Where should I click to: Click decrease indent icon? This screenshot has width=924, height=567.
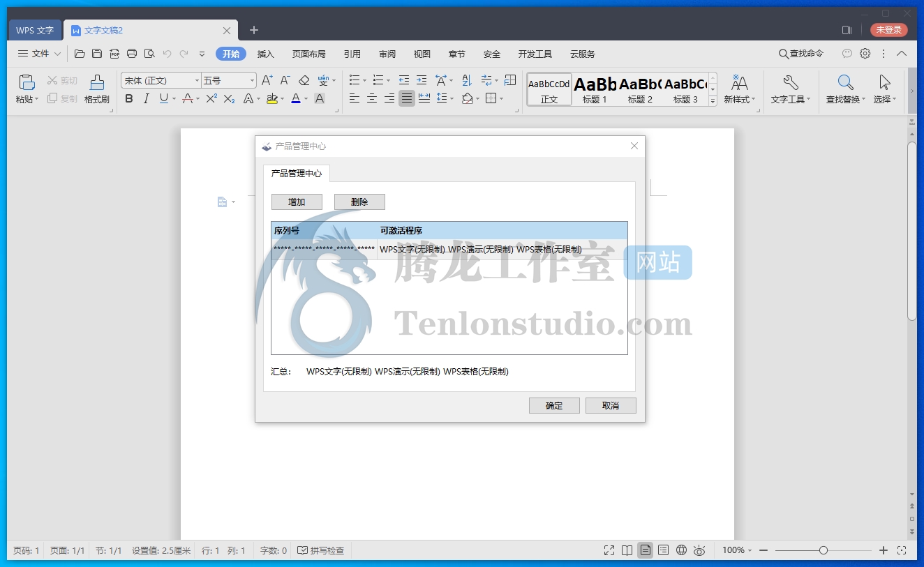[403, 80]
